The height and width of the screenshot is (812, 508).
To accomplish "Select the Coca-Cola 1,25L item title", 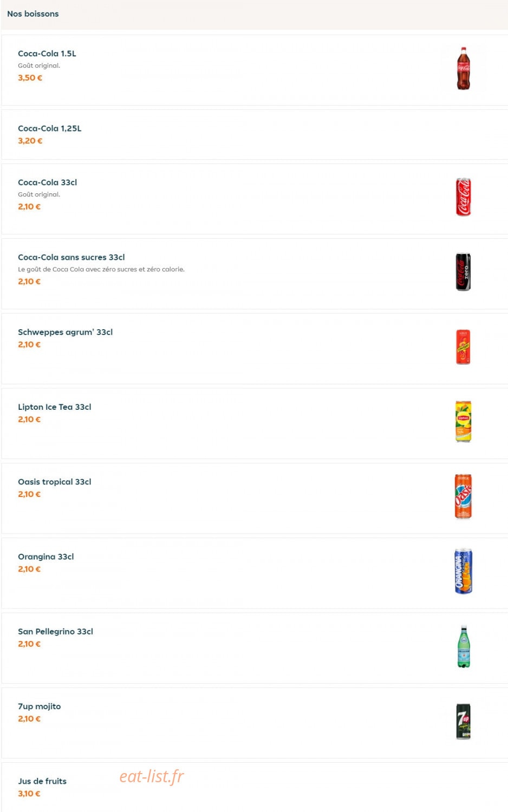I will pos(50,128).
